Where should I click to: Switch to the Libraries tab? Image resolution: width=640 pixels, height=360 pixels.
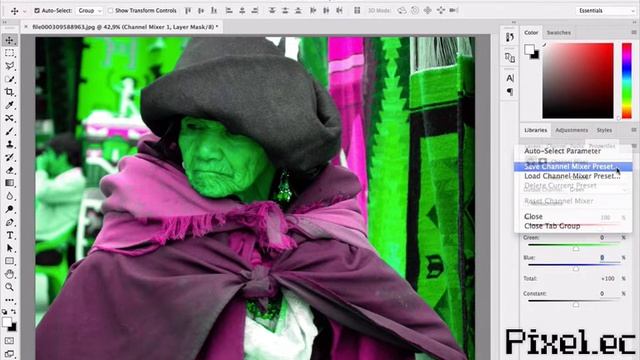[536, 130]
